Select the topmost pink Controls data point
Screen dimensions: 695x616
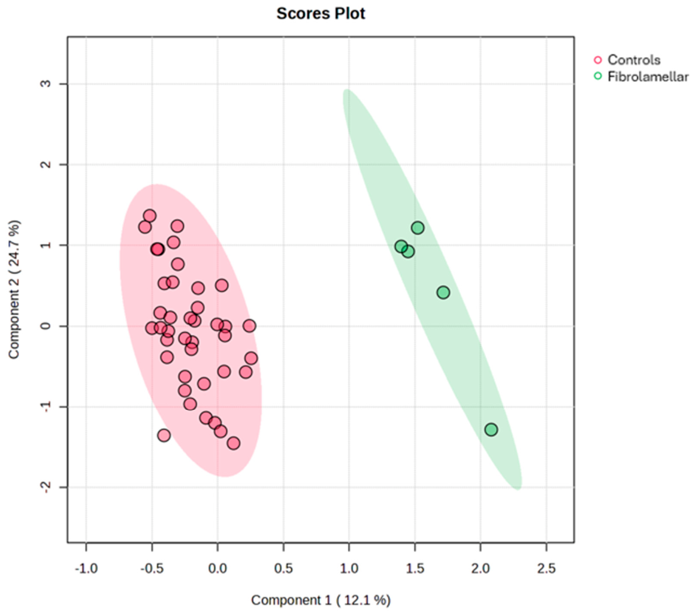point(150,216)
